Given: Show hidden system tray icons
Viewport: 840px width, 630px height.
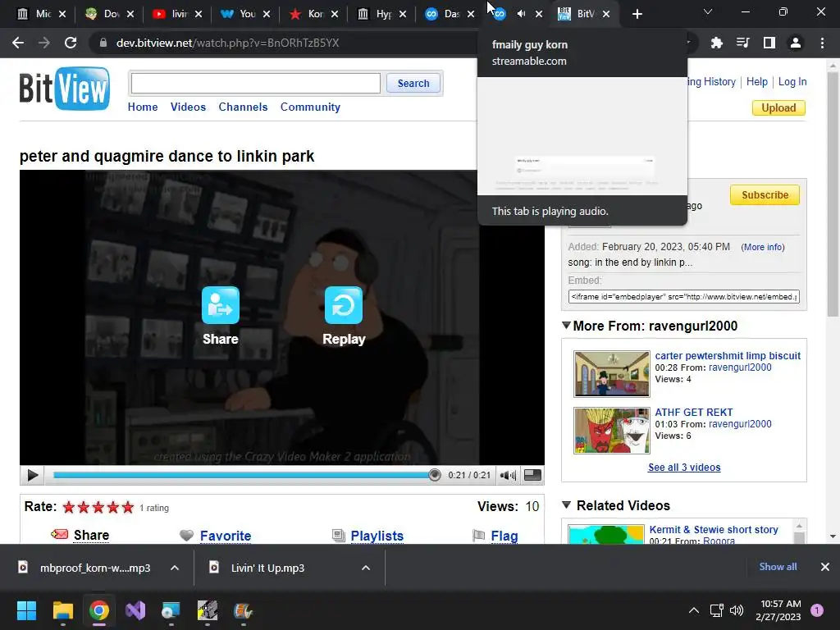Looking at the screenshot, I should click(694, 610).
